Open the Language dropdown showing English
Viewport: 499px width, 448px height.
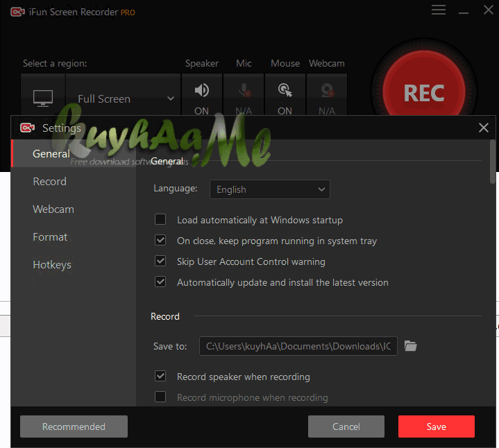tap(270, 189)
